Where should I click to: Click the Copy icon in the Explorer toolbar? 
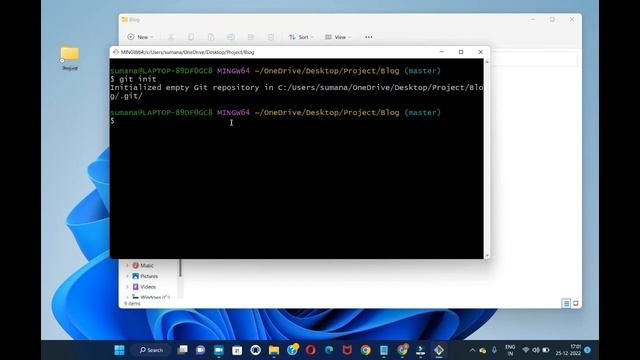[x=191, y=37]
